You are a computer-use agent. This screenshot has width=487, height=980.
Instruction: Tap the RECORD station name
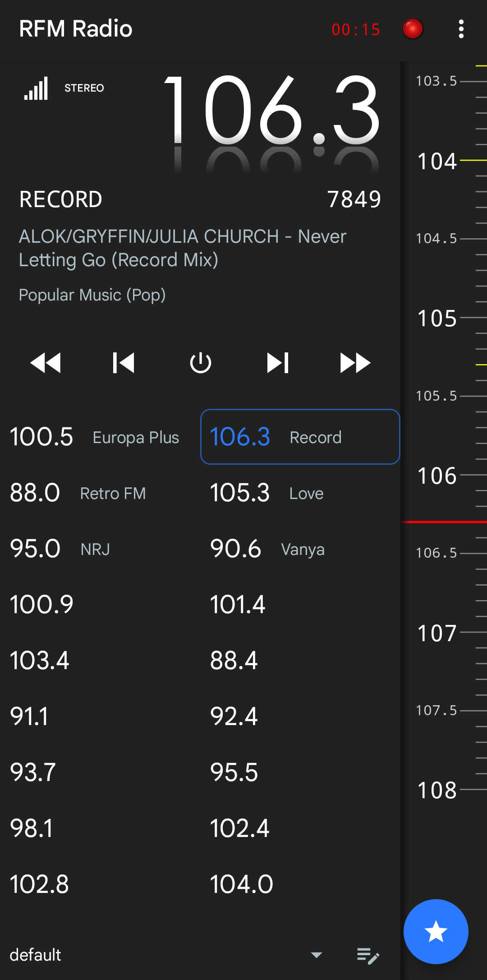61,199
